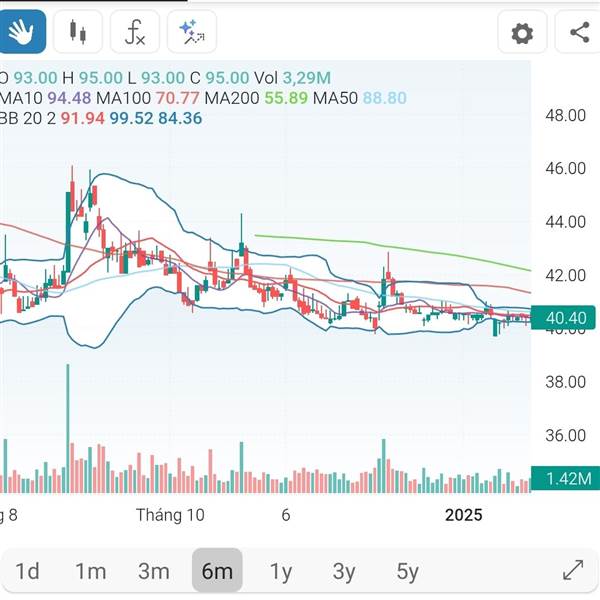Click the tallest volume spike bar
This screenshot has width=600, height=600.
tap(68, 429)
